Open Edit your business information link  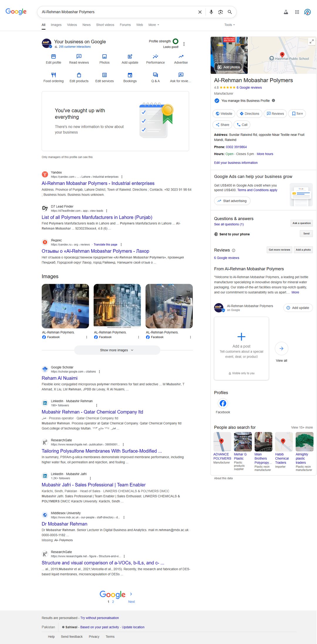[x=236, y=163]
